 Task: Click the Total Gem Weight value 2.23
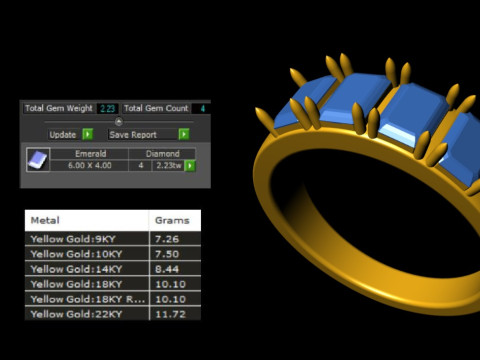(108, 108)
